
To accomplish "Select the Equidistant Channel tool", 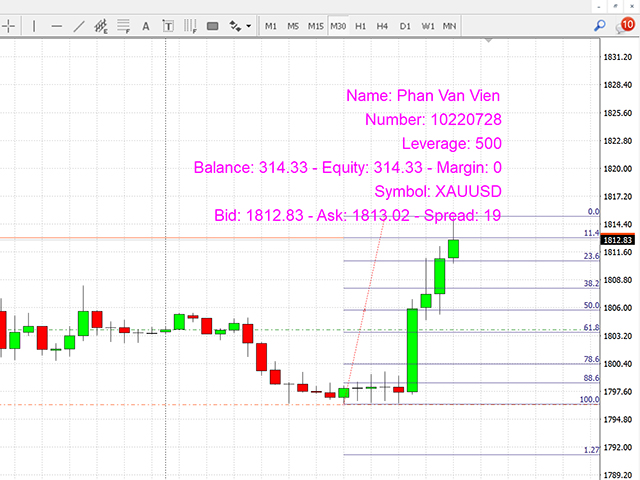I will tap(101, 27).
